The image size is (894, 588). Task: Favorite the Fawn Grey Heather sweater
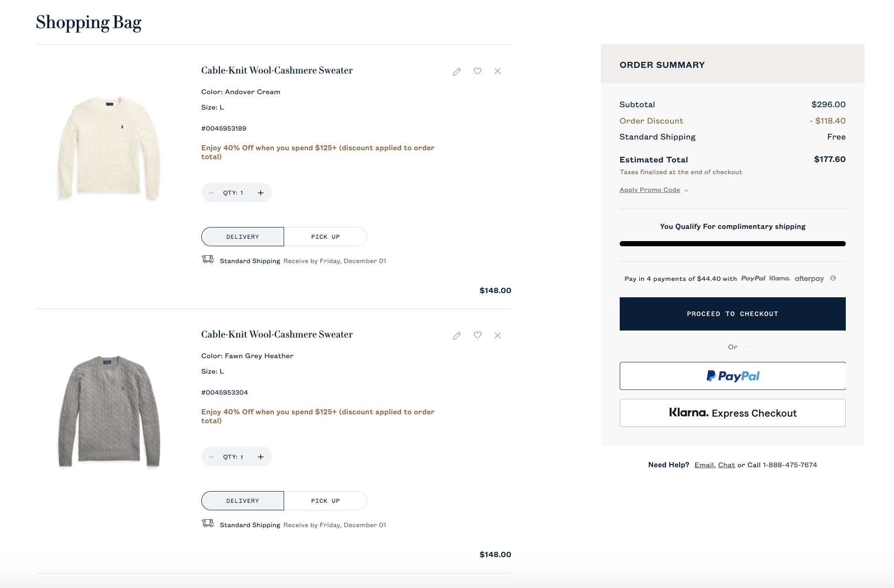pyautogui.click(x=477, y=335)
